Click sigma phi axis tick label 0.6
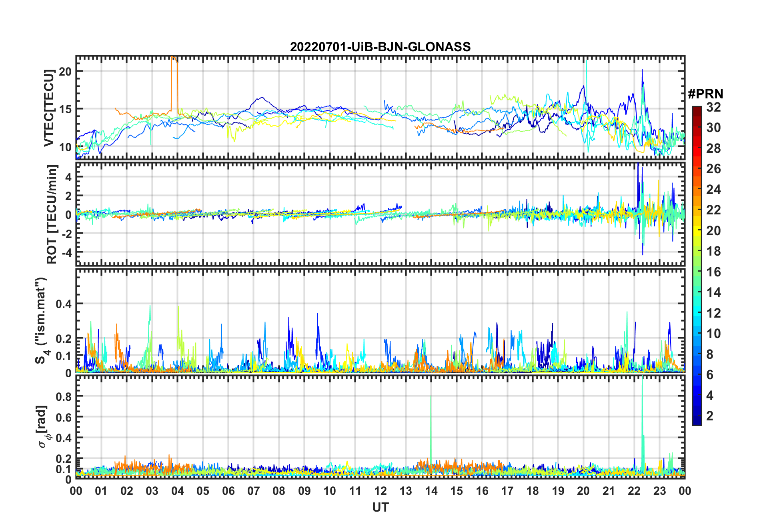Image resolution: width=761 pixels, height=532 pixels. click(x=64, y=417)
